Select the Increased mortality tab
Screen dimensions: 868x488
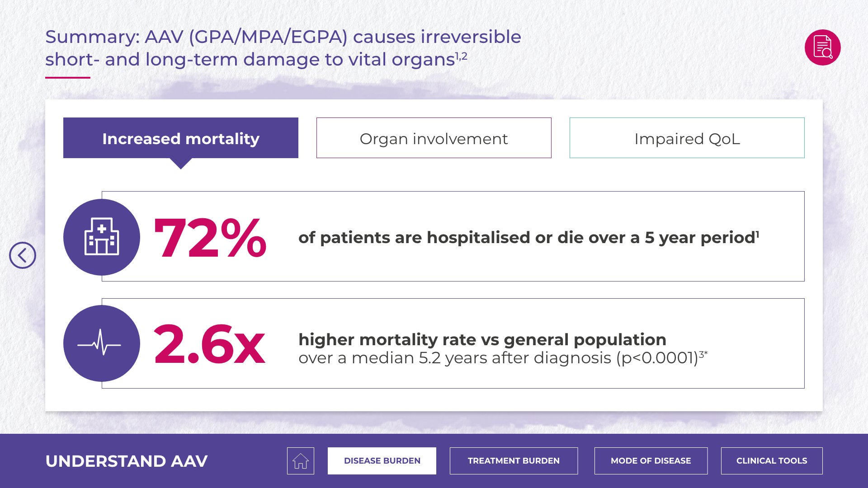coord(181,138)
